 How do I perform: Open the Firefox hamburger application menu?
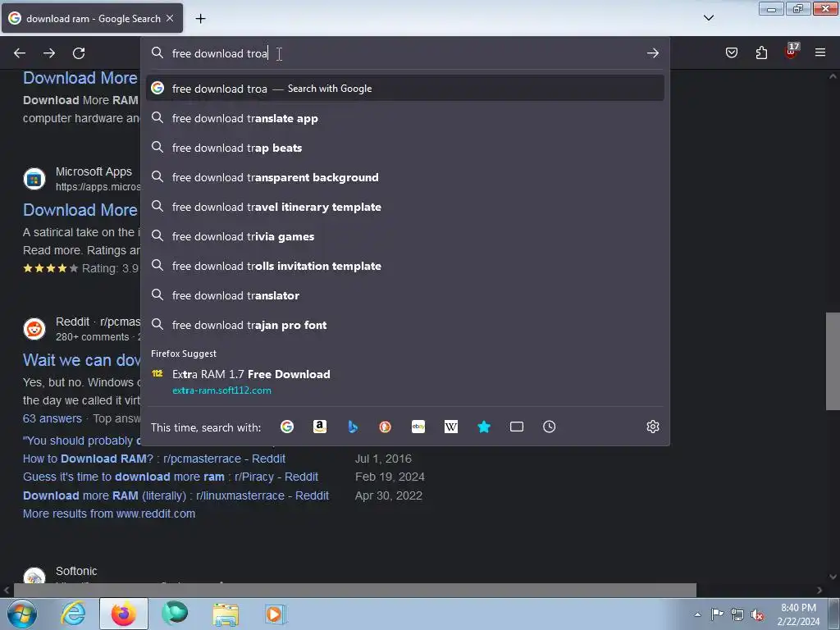820,52
